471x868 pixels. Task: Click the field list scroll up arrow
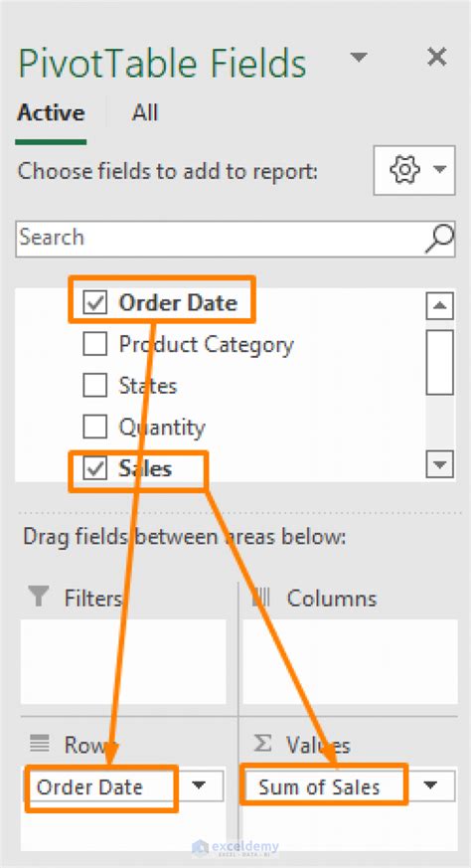[x=440, y=305]
